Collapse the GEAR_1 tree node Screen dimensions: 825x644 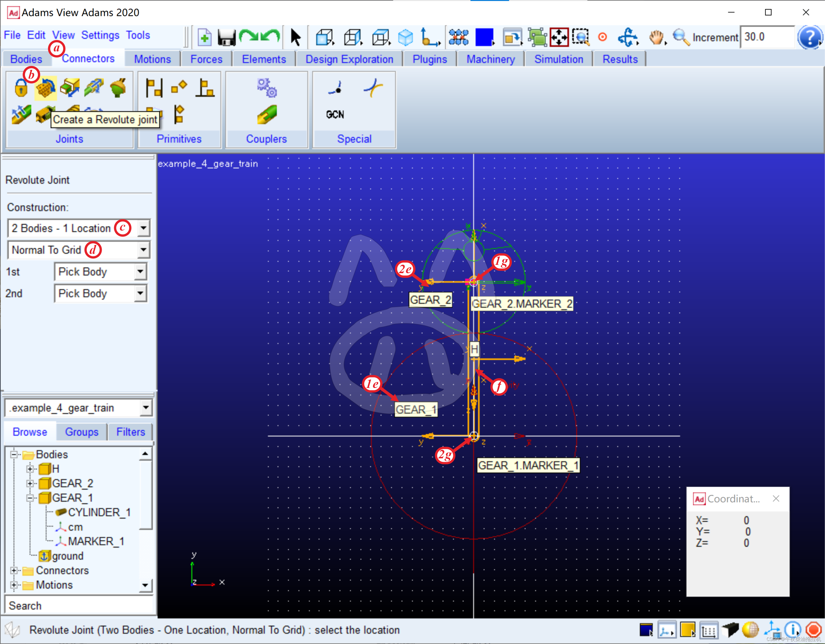tap(30, 498)
